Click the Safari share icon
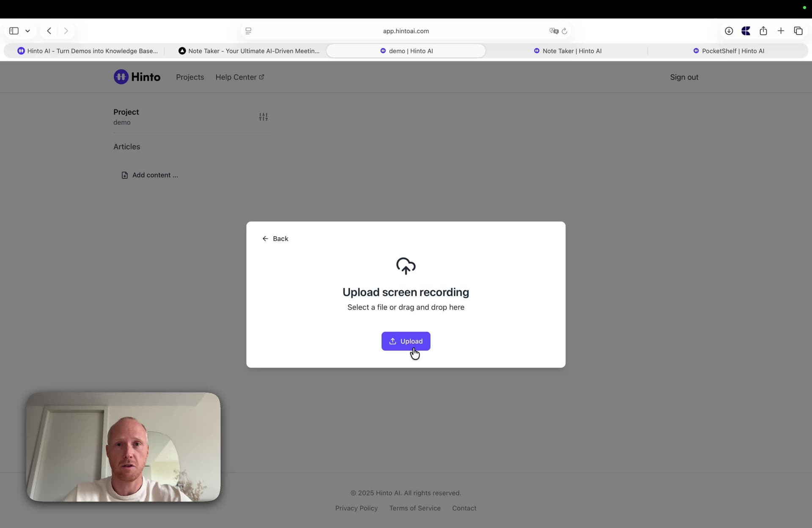This screenshot has width=812, height=528. click(x=763, y=31)
